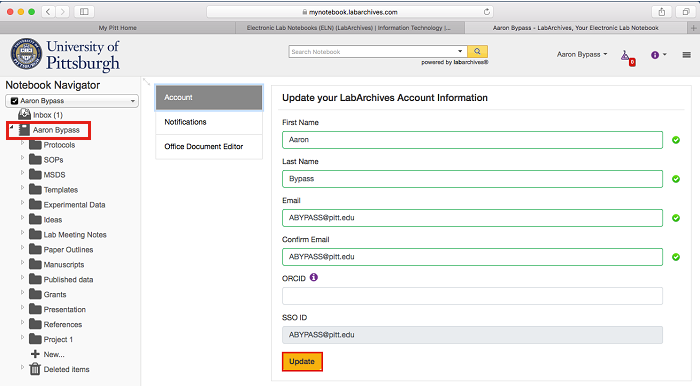Screen dimensions: 700x386
Task: Click the Grants folder icon
Action: pyautogui.click(x=35, y=294)
